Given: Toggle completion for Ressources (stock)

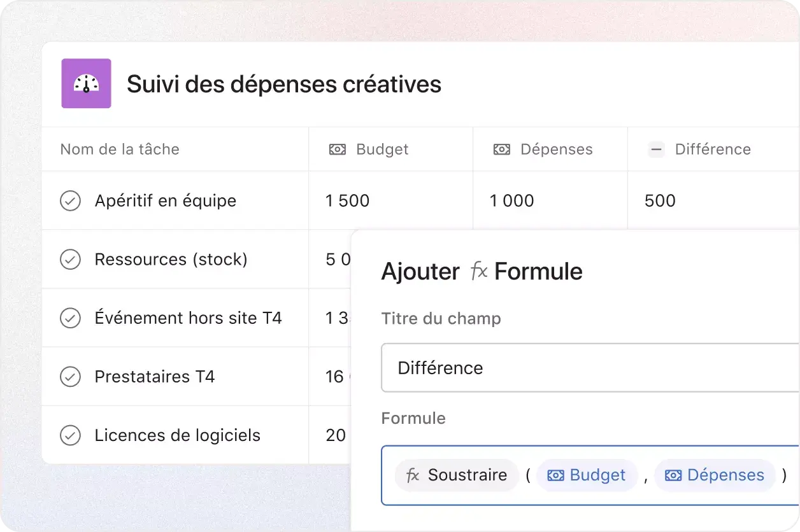Looking at the screenshot, I should click(71, 259).
